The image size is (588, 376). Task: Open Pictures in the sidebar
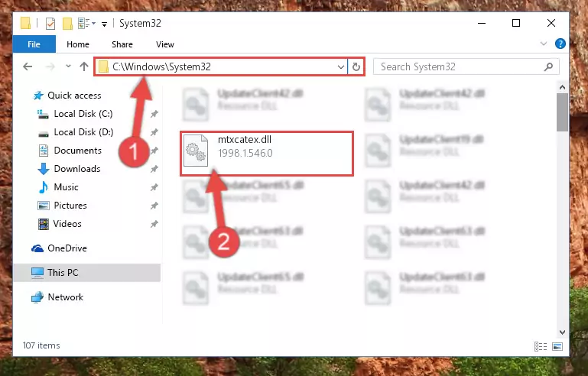tap(70, 206)
